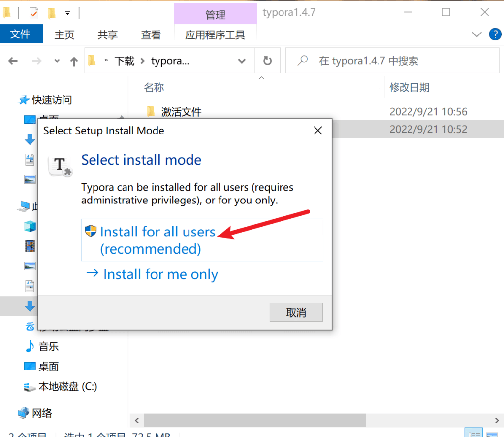
Task: Choose Install for me only
Action: tap(160, 274)
